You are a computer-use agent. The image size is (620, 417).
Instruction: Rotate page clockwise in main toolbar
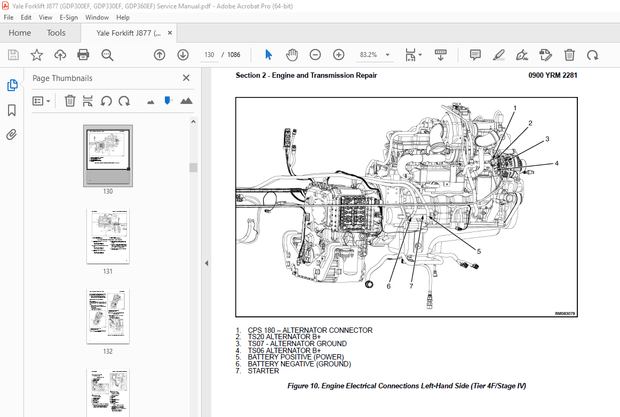pyautogui.click(x=592, y=55)
